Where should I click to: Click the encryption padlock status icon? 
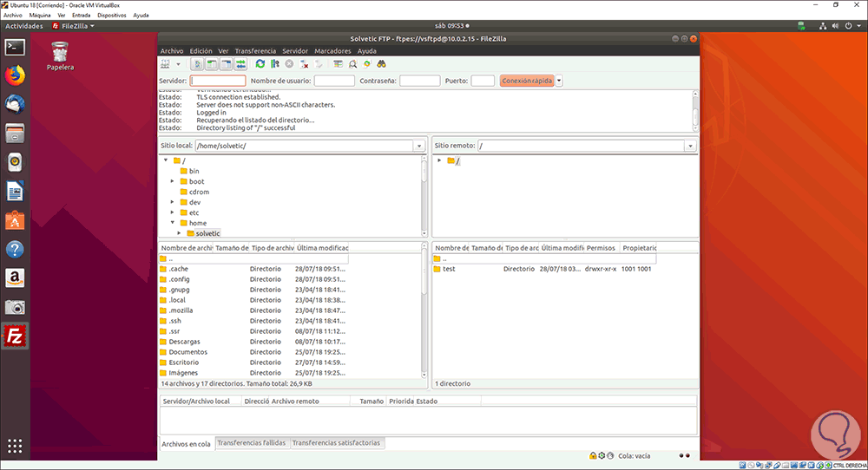point(593,455)
